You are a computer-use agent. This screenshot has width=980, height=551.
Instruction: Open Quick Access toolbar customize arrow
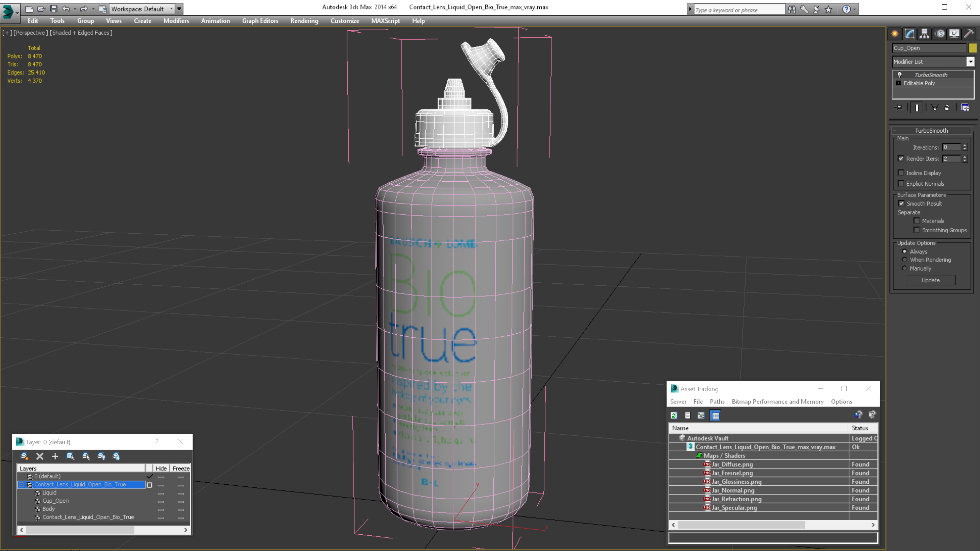click(x=179, y=9)
